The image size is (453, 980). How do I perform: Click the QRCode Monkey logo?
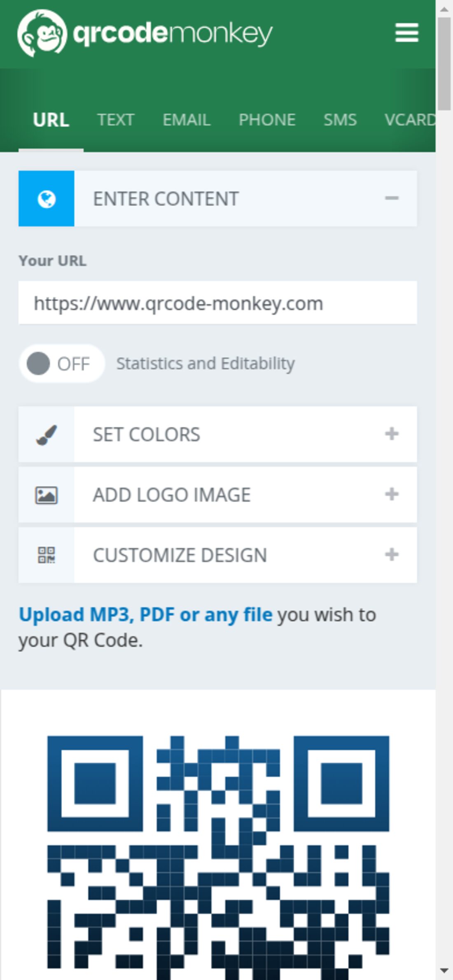(145, 33)
